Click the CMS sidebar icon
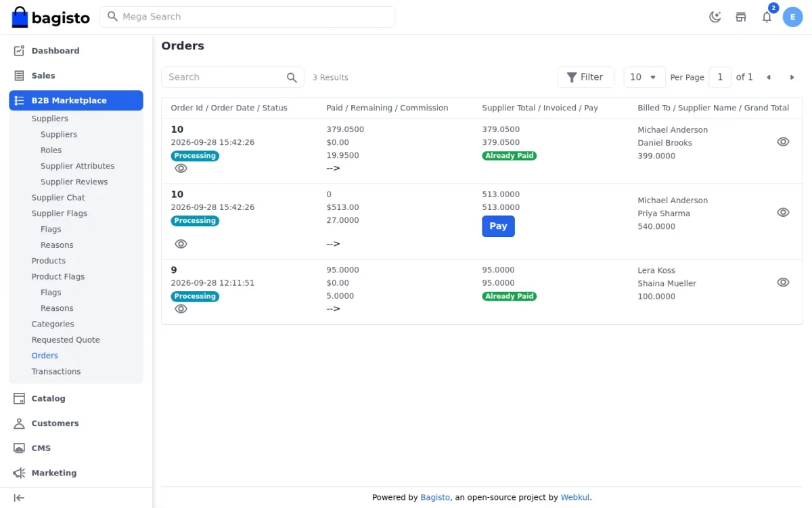This screenshot has height=508, width=812. point(19,448)
